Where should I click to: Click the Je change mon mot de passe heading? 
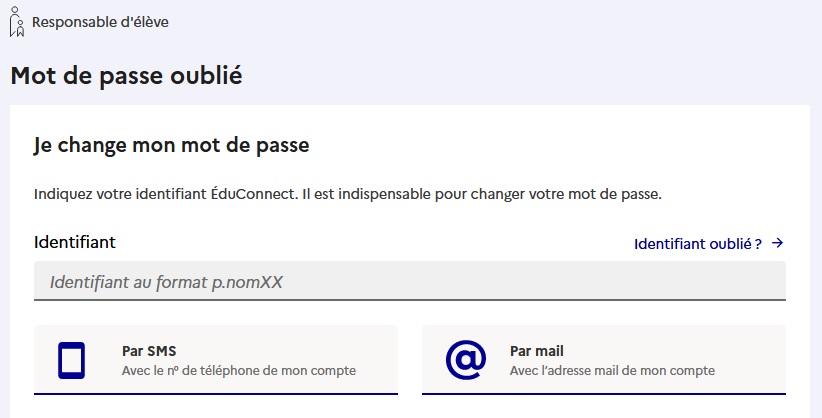pos(171,145)
